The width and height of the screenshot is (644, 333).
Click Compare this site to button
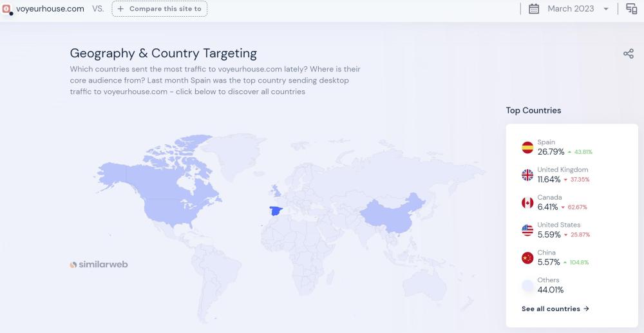click(160, 9)
